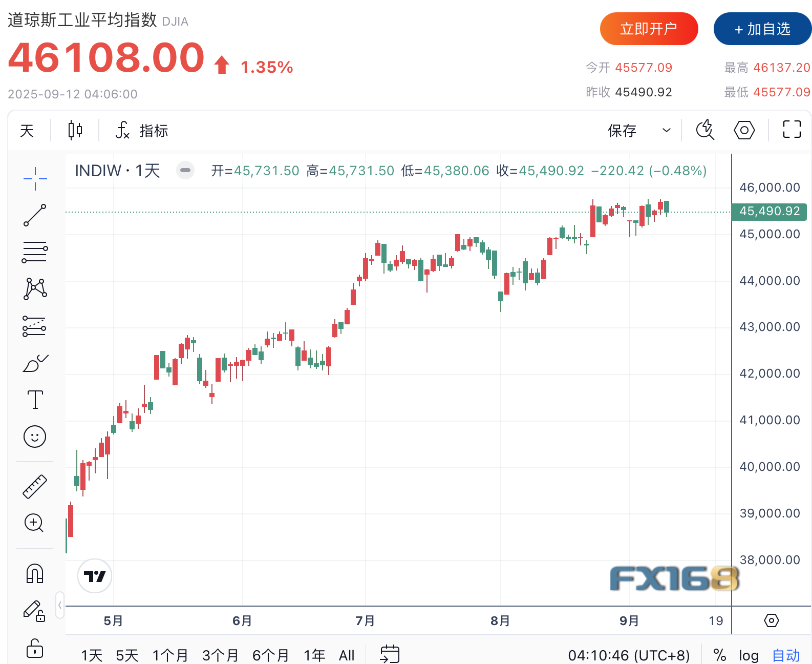812x664 pixels.
Task: Select the trend line drawing tool
Action: tap(35, 215)
